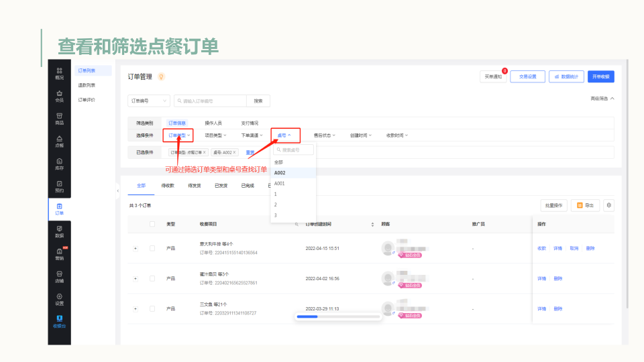Screen dimensions: 644x362
Task: Click the 钻石会员 badge on 三文鱼 order
Action: pos(410,316)
